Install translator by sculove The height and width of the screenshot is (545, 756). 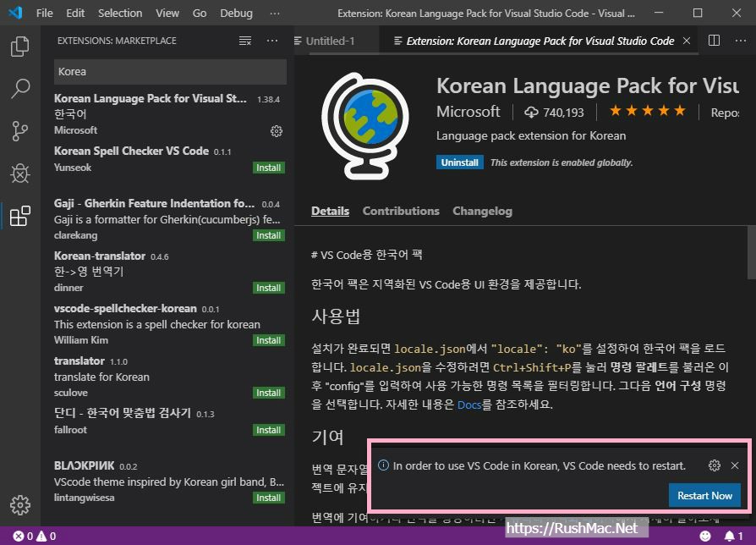click(x=269, y=393)
